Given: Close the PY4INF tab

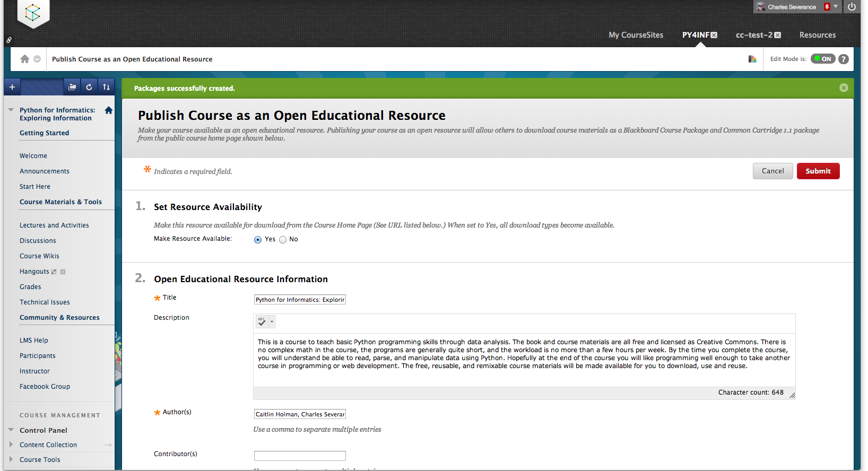Looking at the screenshot, I should click(714, 35).
